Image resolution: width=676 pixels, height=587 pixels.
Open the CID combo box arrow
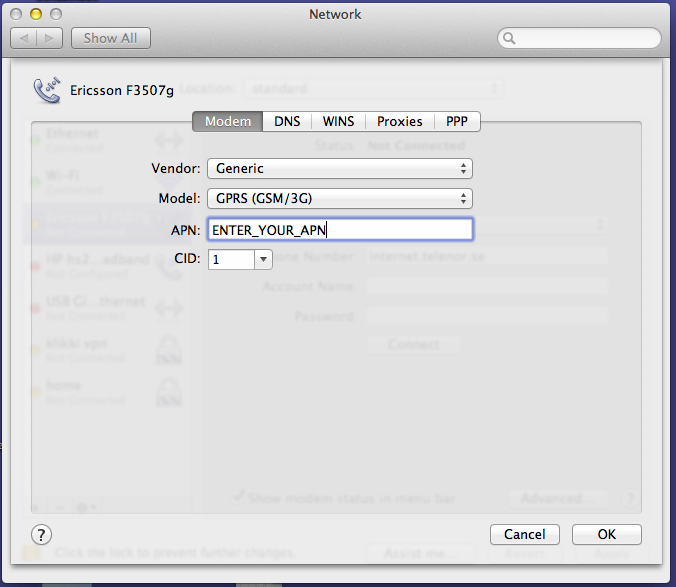(x=263, y=259)
